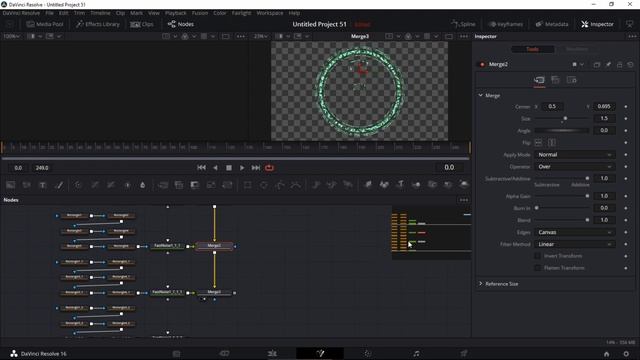
Task: Open Project Manager home icon
Action: pyautogui.click(x=607, y=354)
